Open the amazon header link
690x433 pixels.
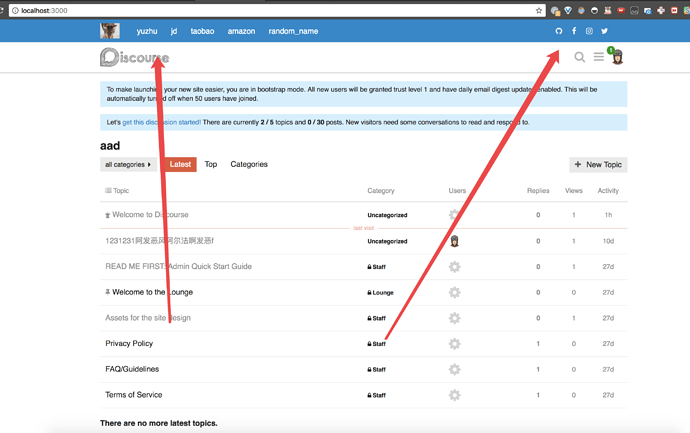point(241,31)
